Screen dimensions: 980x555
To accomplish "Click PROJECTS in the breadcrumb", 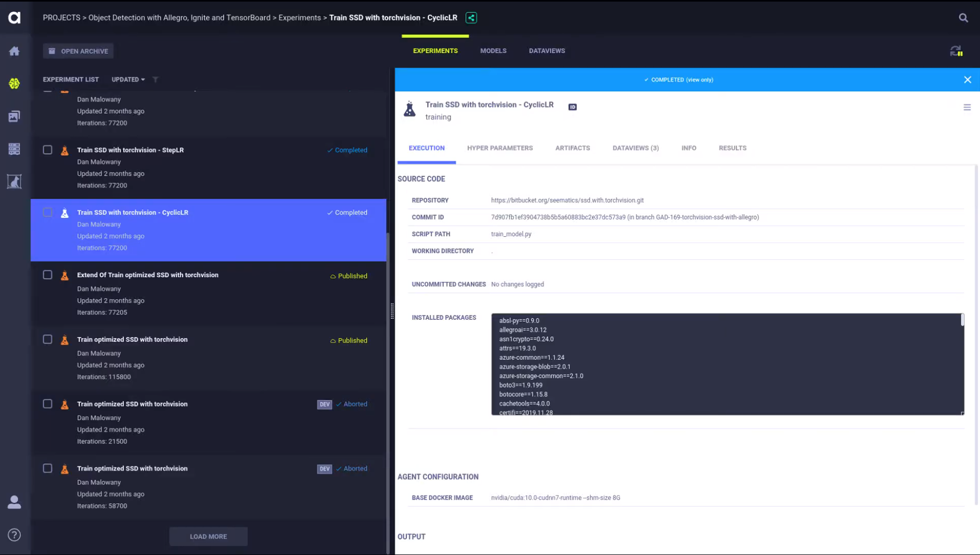I will (62, 18).
